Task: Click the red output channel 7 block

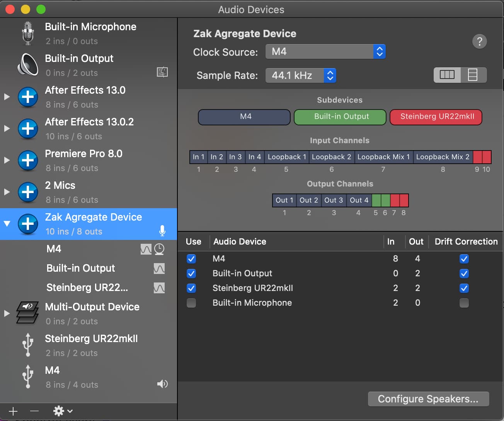Action: click(395, 200)
